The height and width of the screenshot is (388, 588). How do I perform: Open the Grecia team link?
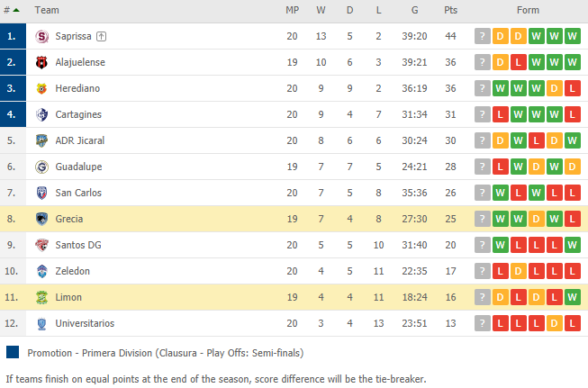69,219
